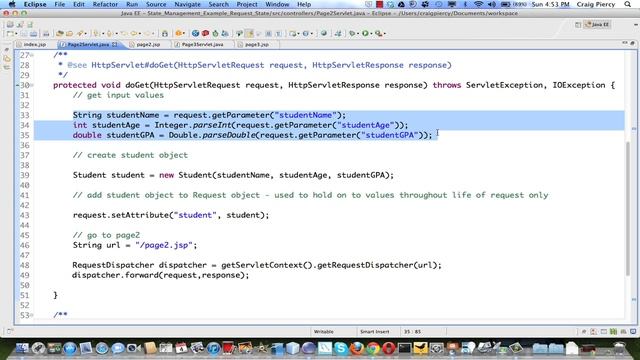
Task: Click the String url line 46
Action: tap(135, 245)
